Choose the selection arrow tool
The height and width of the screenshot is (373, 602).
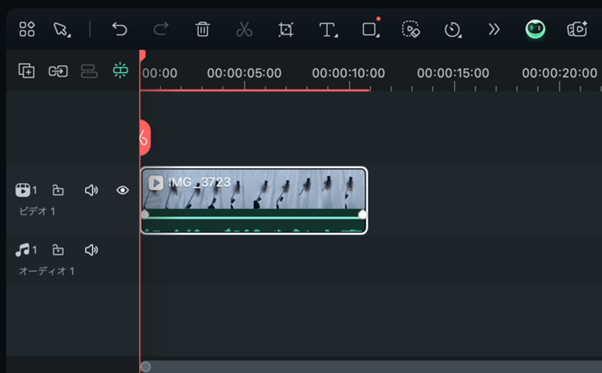pos(62,29)
